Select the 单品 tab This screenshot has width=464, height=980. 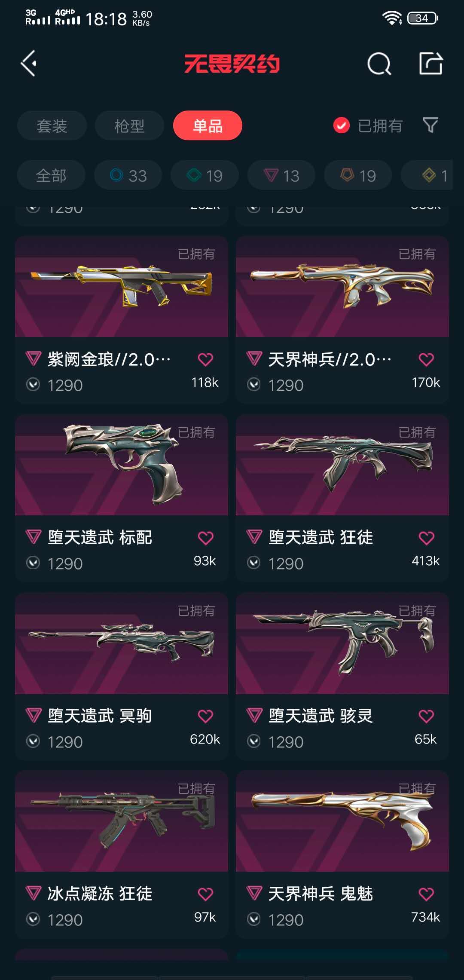tap(208, 126)
